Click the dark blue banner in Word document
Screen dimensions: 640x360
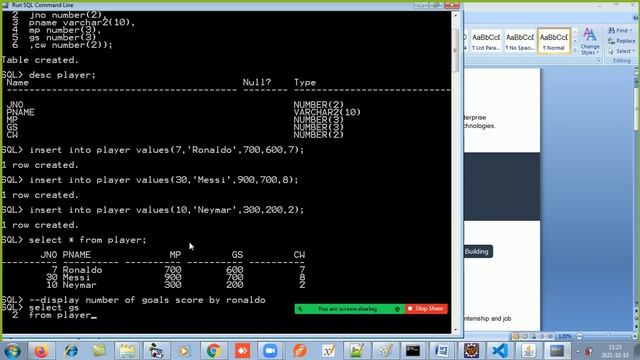pyautogui.click(x=502, y=187)
